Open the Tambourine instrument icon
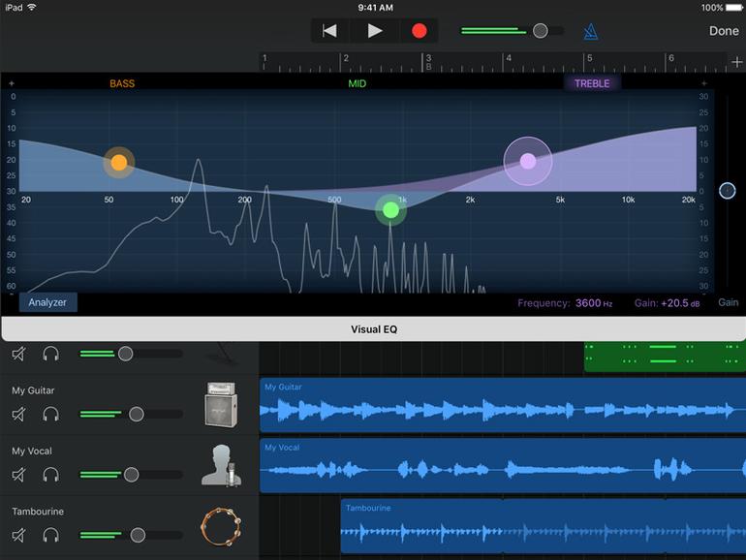This screenshot has width=746, height=560. pyautogui.click(x=221, y=526)
